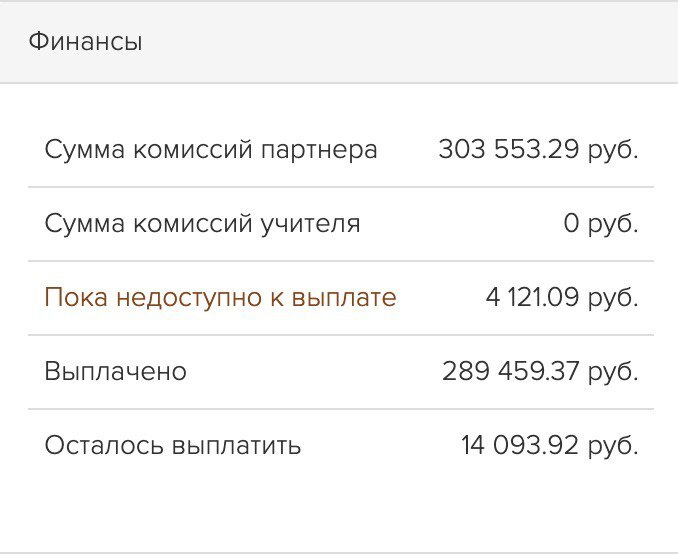Click the 0 value for teacher commissions
678x554 pixels.
tap(571, 224)
